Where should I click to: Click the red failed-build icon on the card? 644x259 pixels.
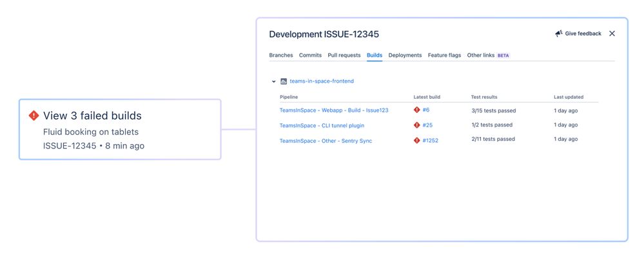(x=34, y=116)
